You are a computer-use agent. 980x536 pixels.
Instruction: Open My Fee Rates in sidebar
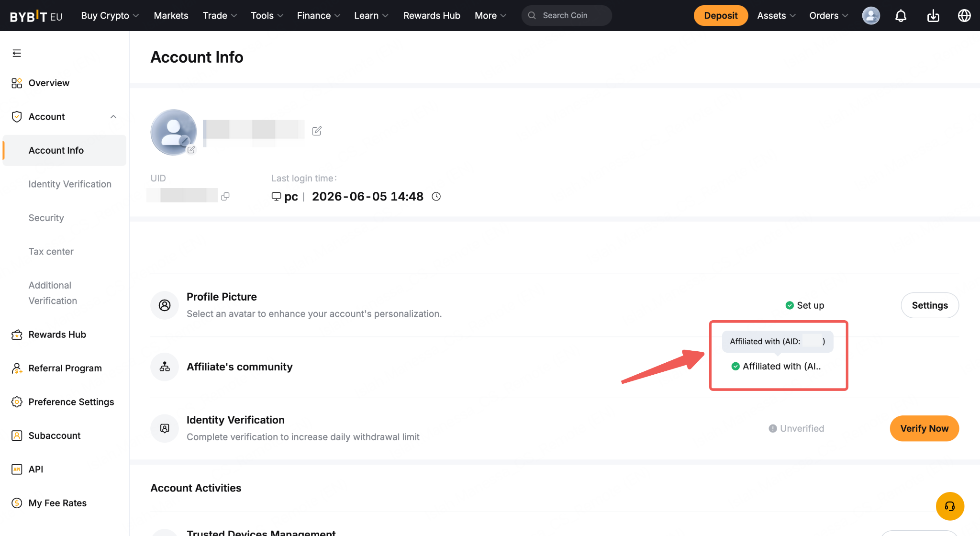(x=57, y=503)
